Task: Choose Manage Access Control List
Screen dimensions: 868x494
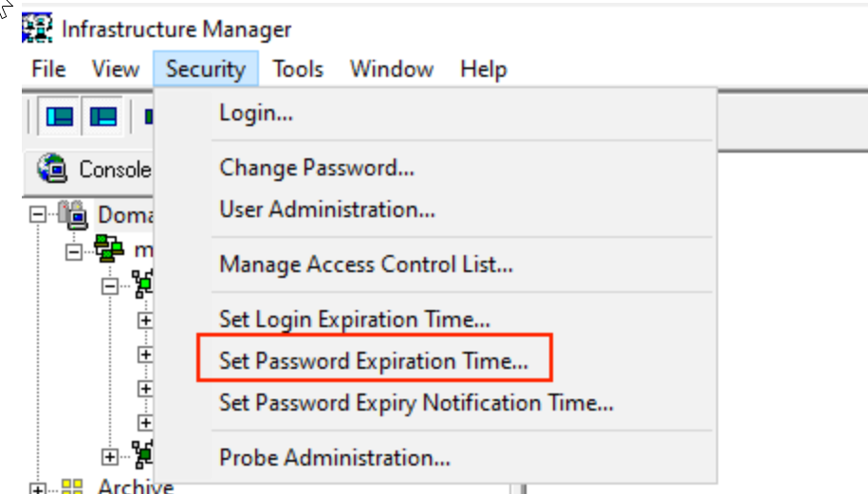Action: (366, 265)
